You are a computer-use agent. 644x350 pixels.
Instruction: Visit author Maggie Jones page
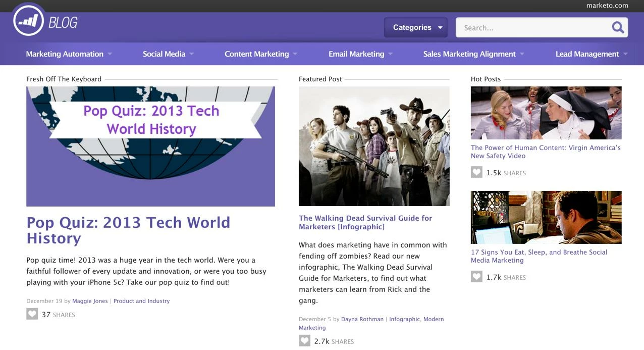point(90,301)
